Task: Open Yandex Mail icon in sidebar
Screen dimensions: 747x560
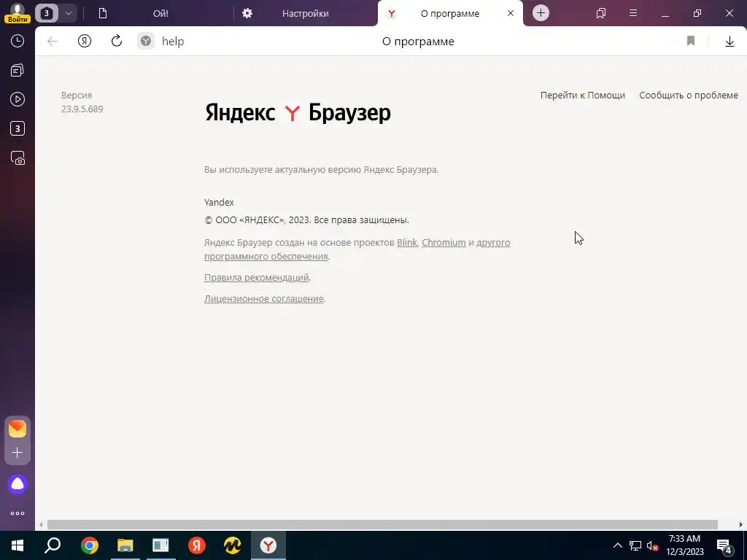Action: click(18, 429)
